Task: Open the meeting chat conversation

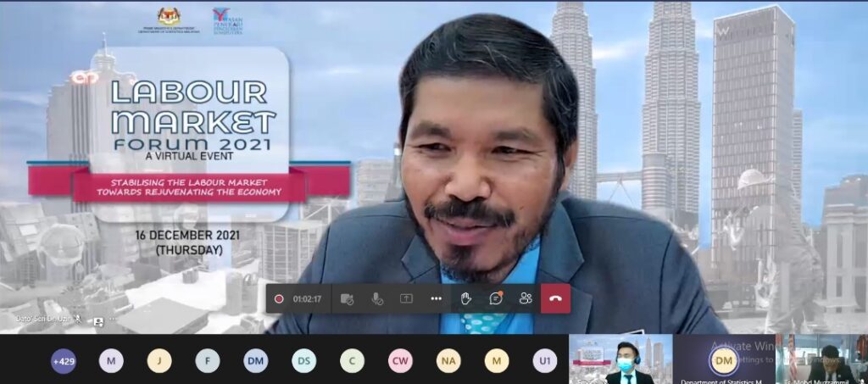Action: pos(496,298)
